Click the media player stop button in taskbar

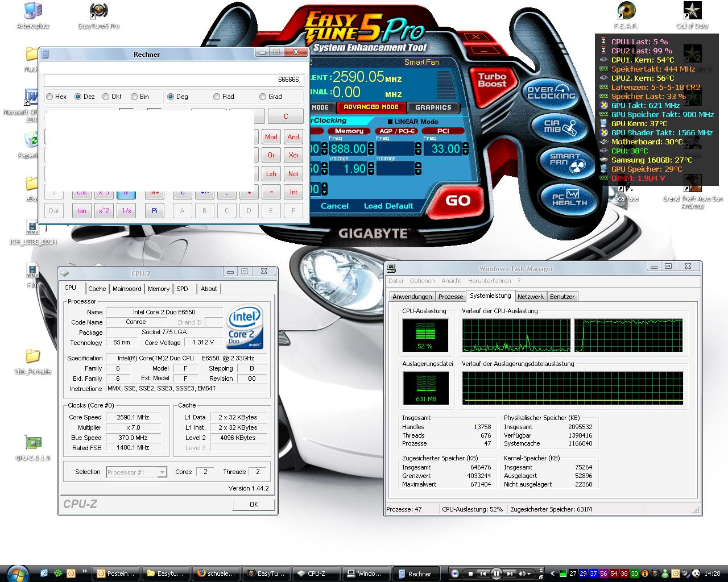tap(470, 574)
